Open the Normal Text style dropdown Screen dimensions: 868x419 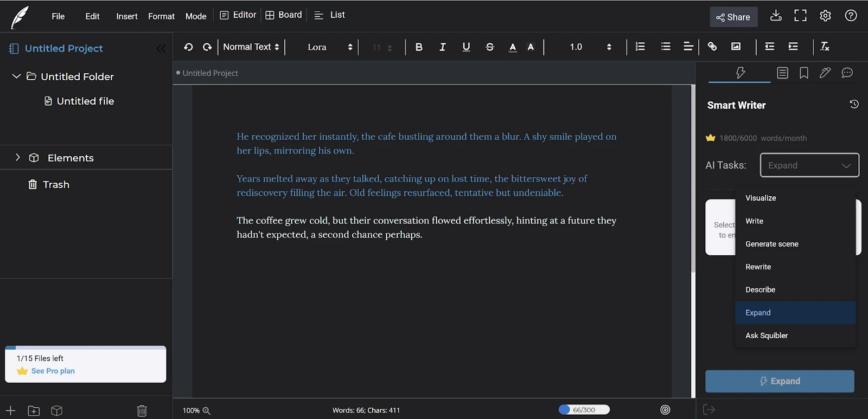coord(251,47)
